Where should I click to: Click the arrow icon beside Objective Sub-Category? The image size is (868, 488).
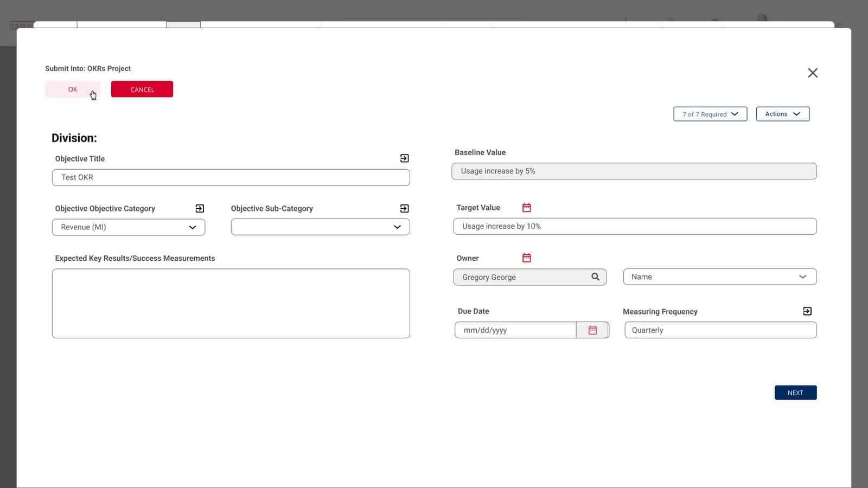[x=404, y=208]
